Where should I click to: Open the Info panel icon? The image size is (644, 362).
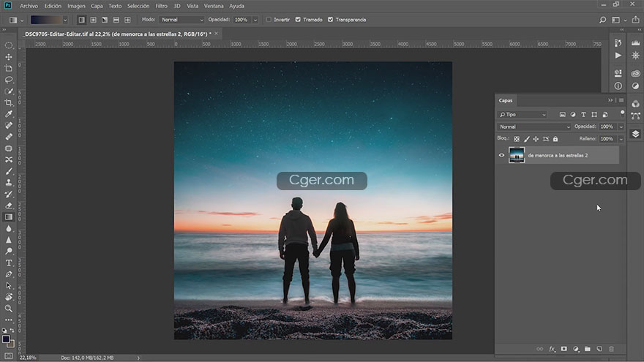pyautogui.click(x=618, y=86)
